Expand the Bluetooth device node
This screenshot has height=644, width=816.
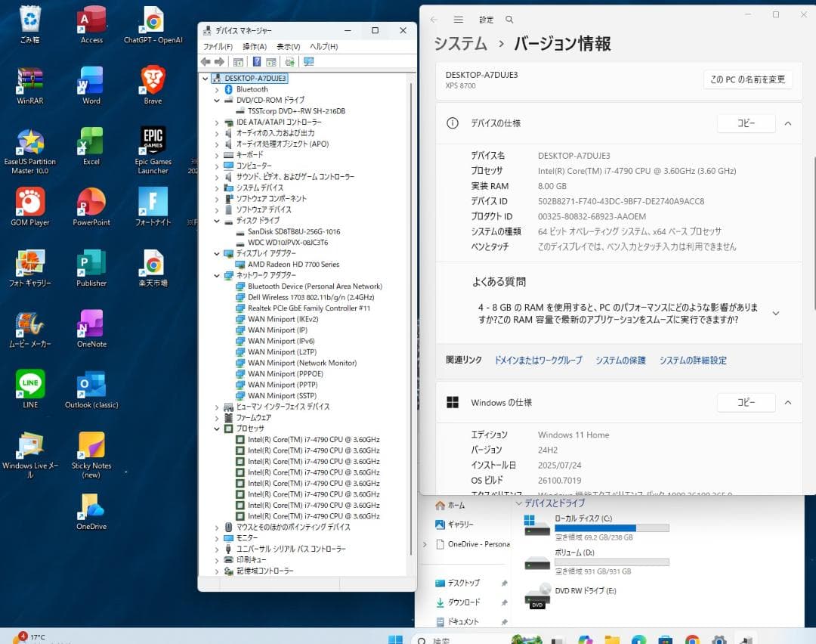(218, 89)
